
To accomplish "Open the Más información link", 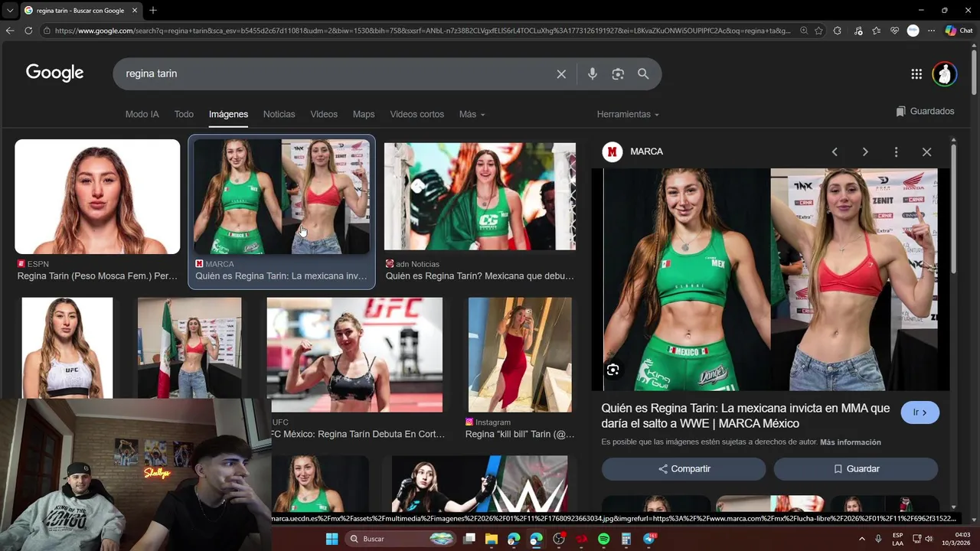I will (851, 442).
